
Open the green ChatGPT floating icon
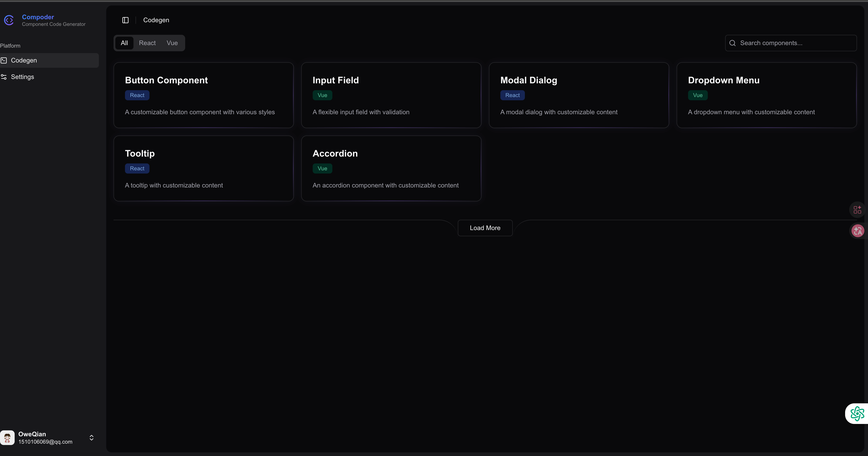857,413
